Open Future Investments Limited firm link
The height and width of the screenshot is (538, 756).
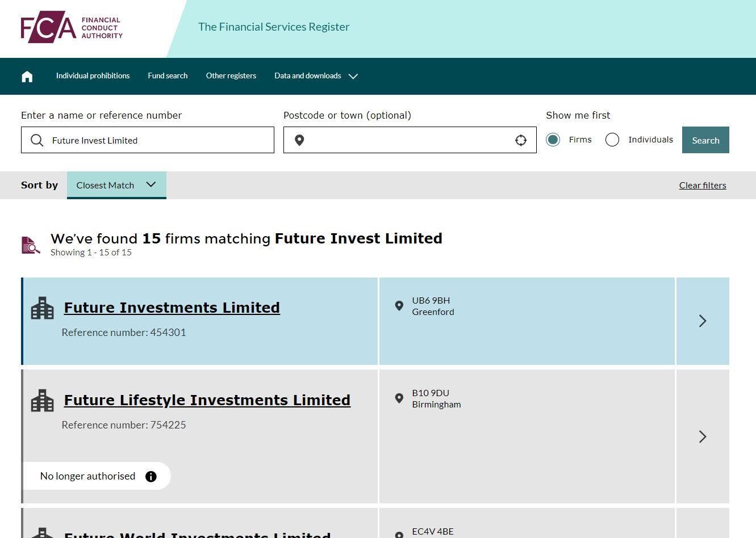click(172, 308)
